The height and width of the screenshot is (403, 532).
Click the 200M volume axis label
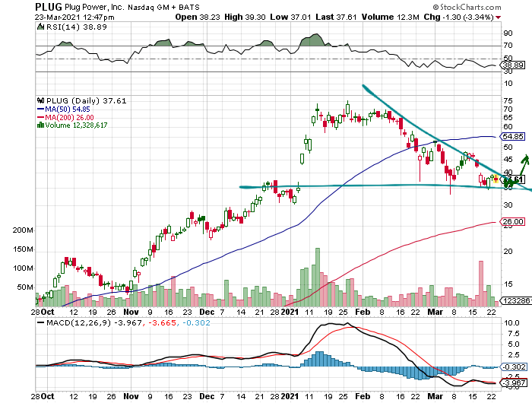(x=23, y=230)
